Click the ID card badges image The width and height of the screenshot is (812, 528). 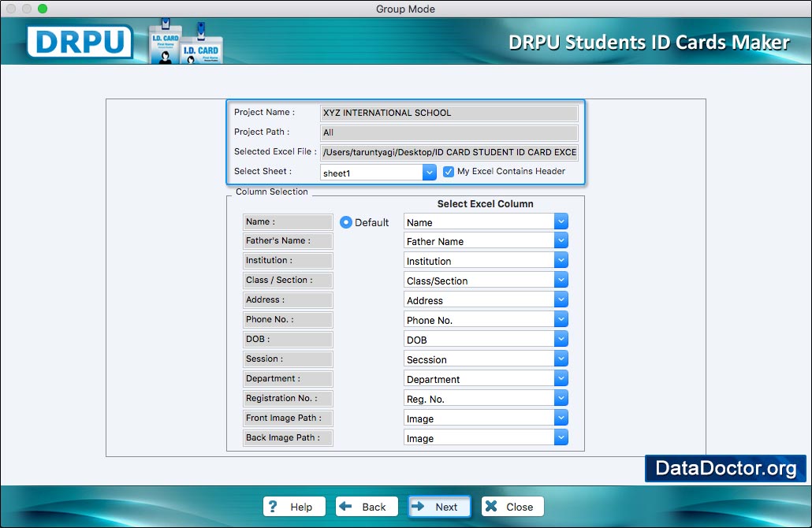pos(186,42)
